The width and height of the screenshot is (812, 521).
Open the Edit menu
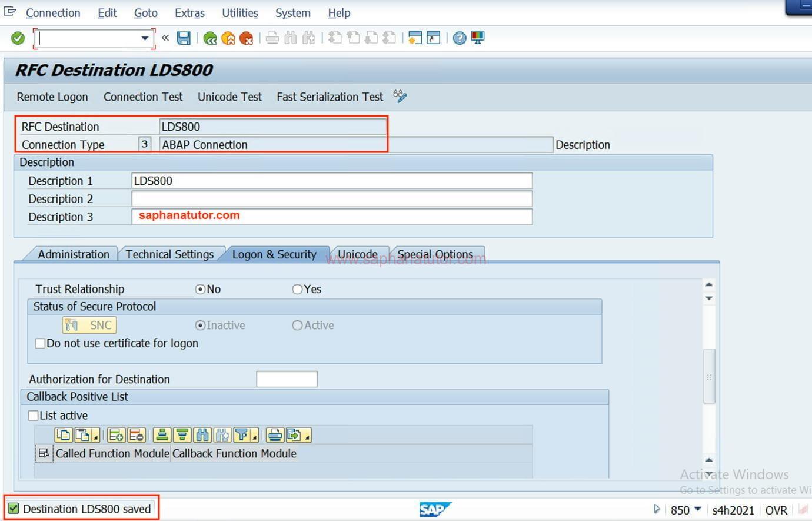pyautogui.click(x=107, y=13)
